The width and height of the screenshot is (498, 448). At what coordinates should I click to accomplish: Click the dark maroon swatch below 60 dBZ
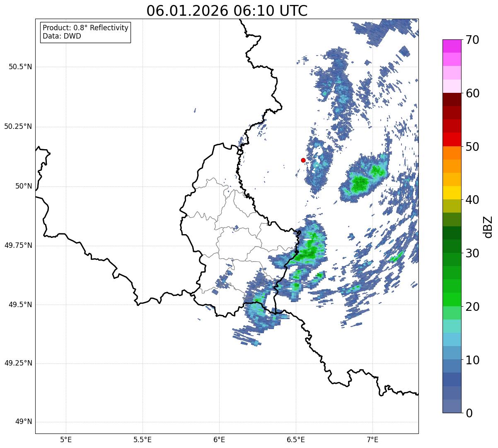click(x=452, y=99)
